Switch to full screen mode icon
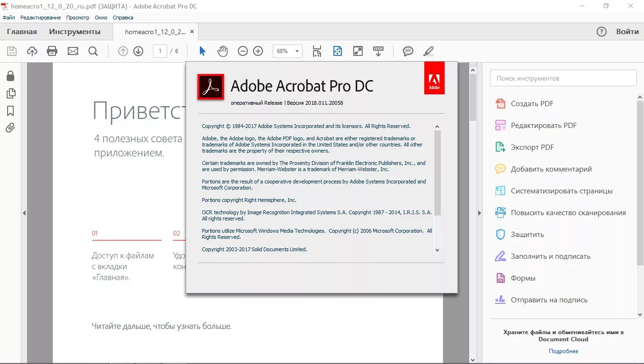 tap(358, 51)
